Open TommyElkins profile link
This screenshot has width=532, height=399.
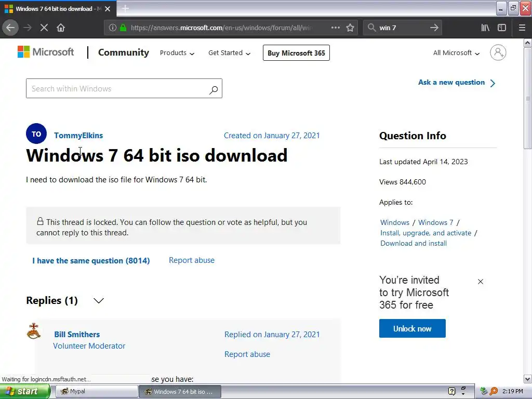tap(78, 136)
